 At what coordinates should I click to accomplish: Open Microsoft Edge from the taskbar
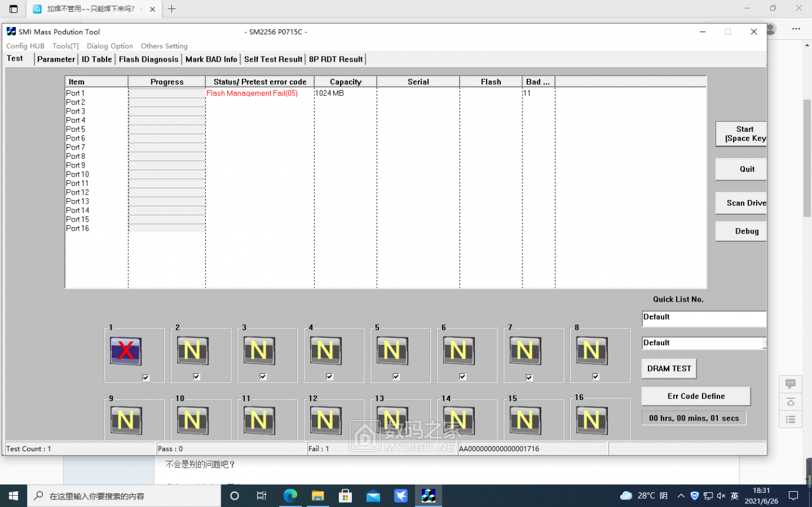point(290,496)
